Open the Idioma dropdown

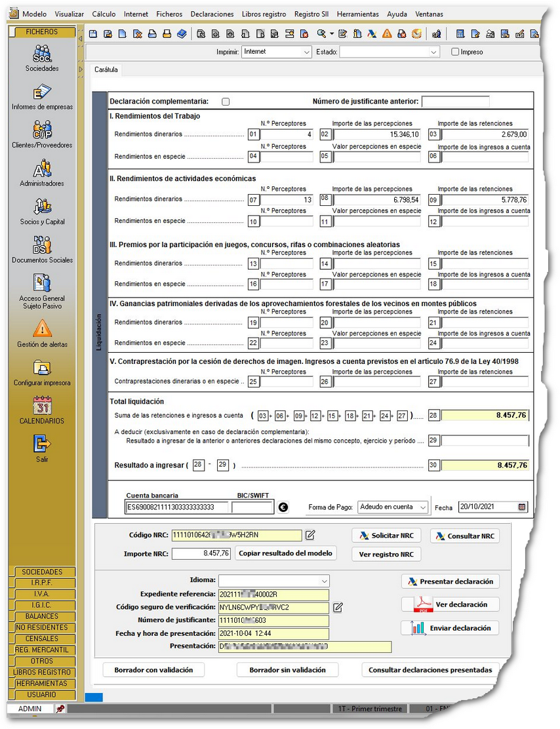tap(274, 581)
